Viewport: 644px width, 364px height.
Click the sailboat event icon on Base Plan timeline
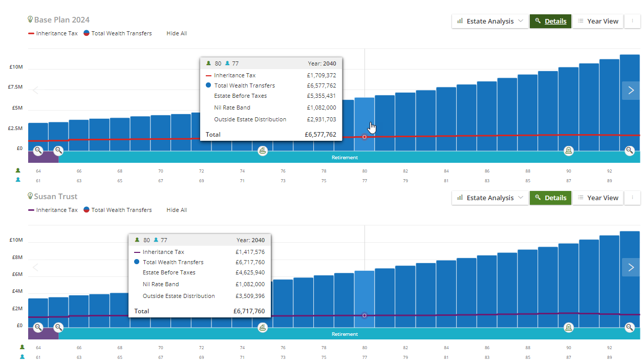(263, 151)
